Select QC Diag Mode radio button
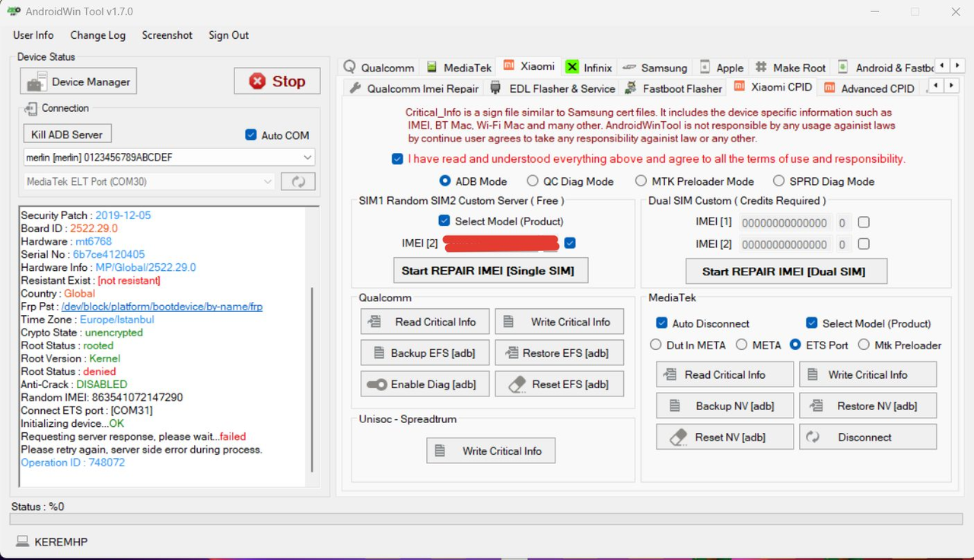This screenshot has height=560, width=974. (x=533, y=181)
